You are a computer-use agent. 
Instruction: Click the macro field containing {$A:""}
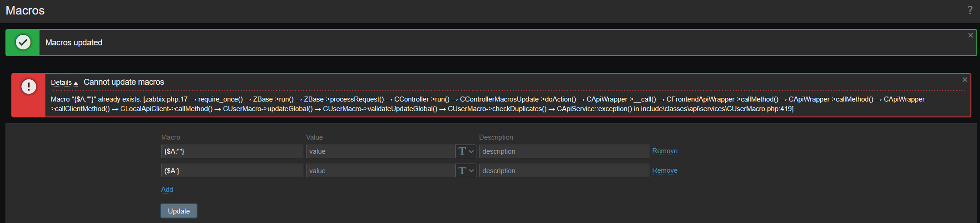point(232,151)
